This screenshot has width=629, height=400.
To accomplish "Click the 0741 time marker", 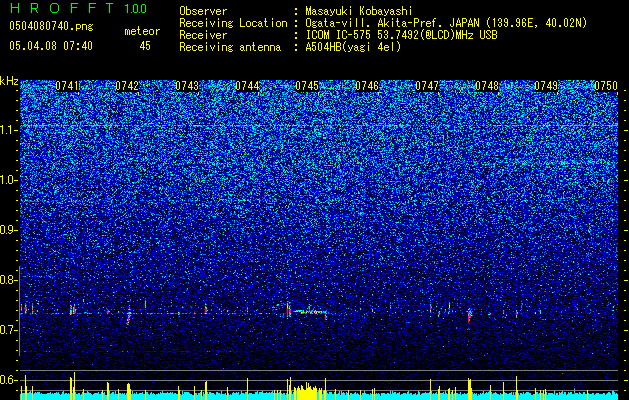I will (x=67, y=86).
